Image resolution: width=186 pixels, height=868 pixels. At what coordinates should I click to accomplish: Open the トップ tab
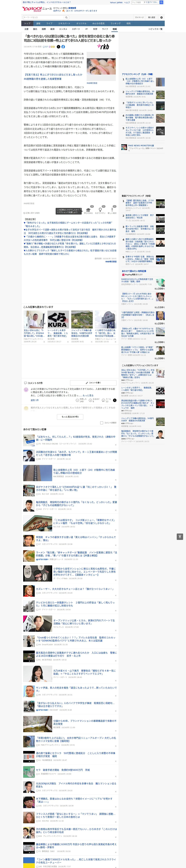(27, 24)
